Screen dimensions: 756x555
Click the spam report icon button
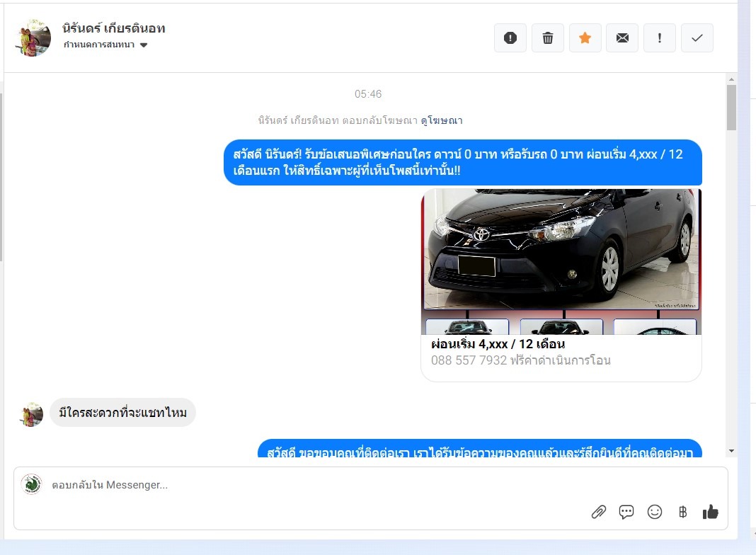click(510, 38)
